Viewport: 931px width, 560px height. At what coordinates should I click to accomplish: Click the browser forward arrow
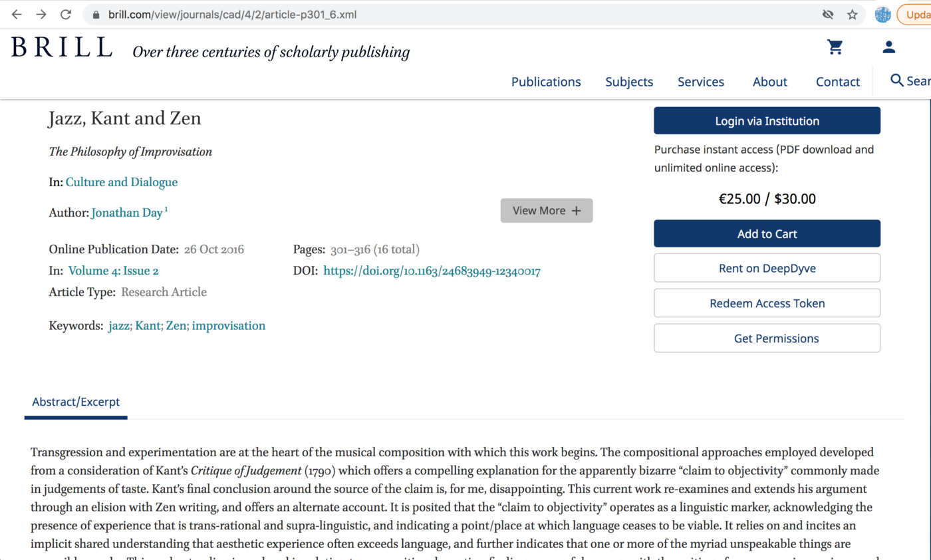(41, 14)
